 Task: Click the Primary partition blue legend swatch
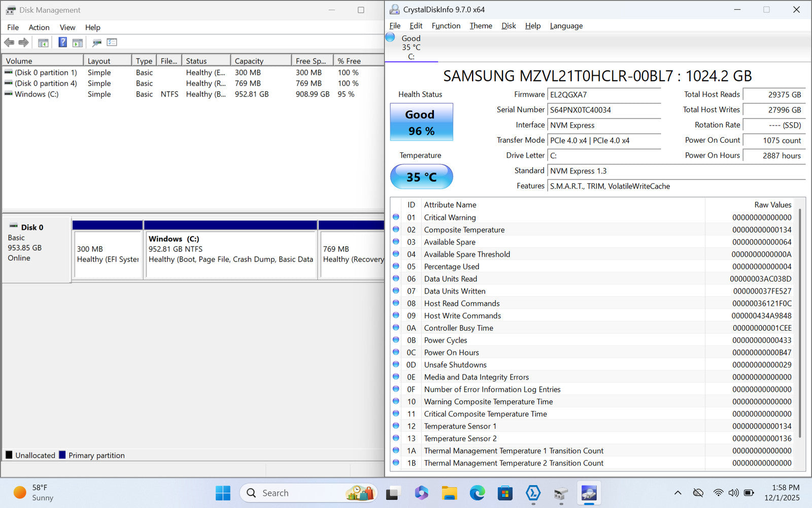62,455
